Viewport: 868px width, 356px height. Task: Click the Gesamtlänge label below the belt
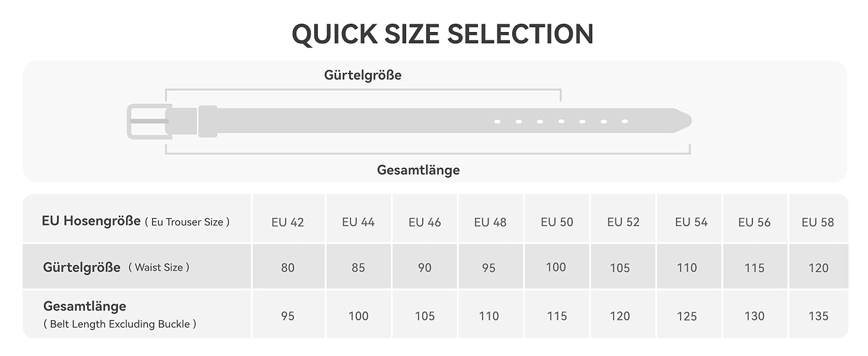pyautogui.click(x=418, y=170)
